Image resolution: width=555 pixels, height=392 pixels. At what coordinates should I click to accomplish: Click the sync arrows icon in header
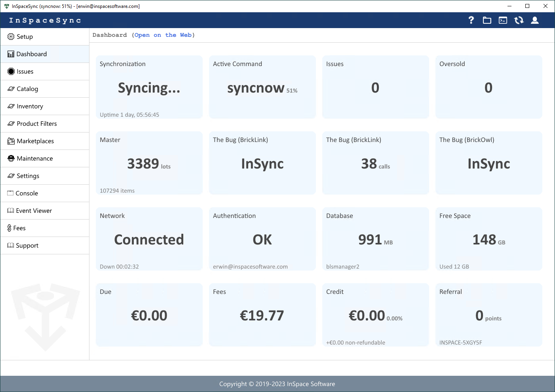click(x=519, y=20)
